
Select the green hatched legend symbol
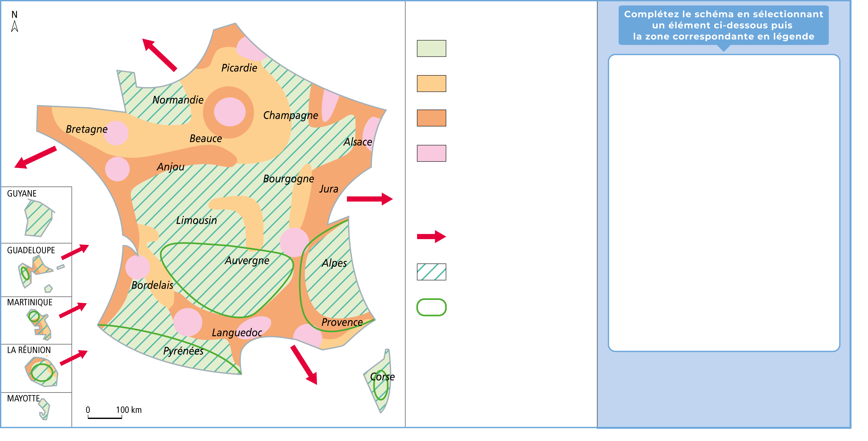tap(431, 272)
